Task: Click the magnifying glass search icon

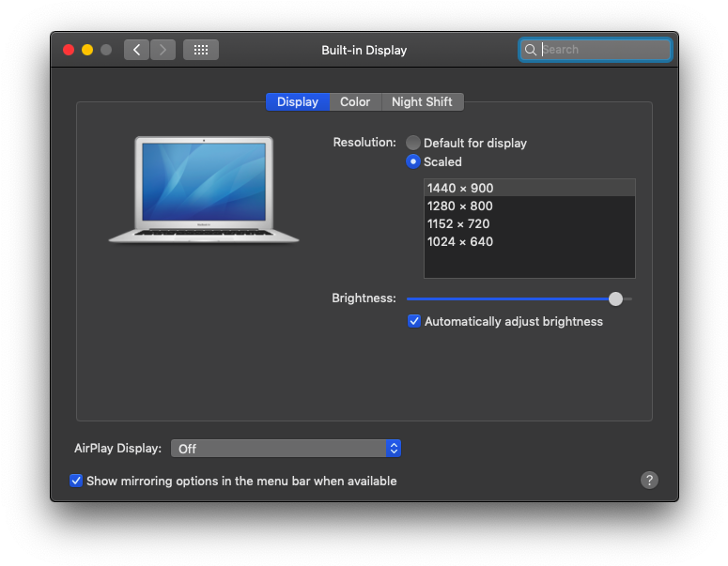Action: coord(532,50)
